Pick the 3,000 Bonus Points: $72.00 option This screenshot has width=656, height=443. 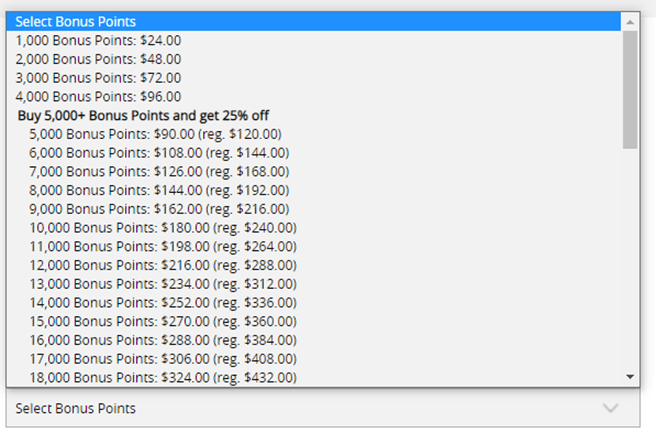[x=98, y=78]
